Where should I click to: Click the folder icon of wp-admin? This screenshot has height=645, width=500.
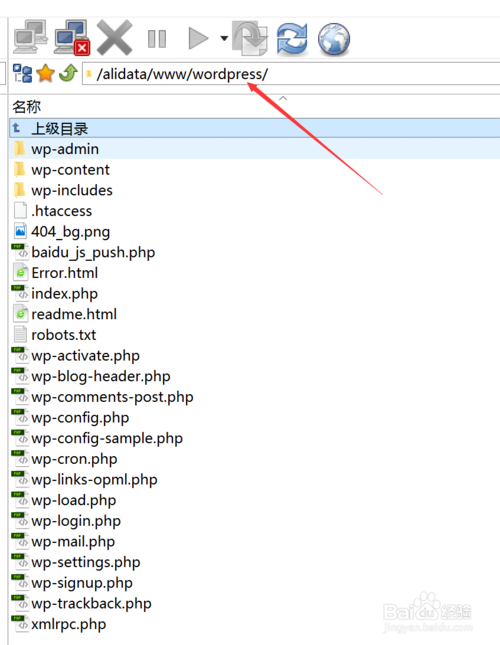(20, 149)
